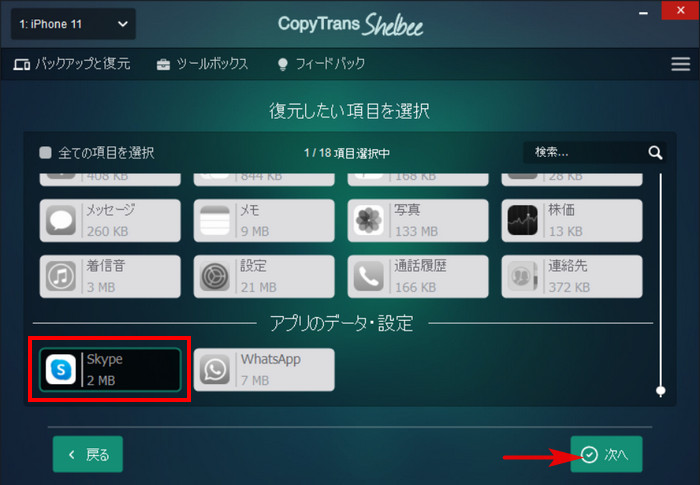Select the 連絡先 contacts item
The width and height of the screenshot is (700, 485).
tap(572, 276)
